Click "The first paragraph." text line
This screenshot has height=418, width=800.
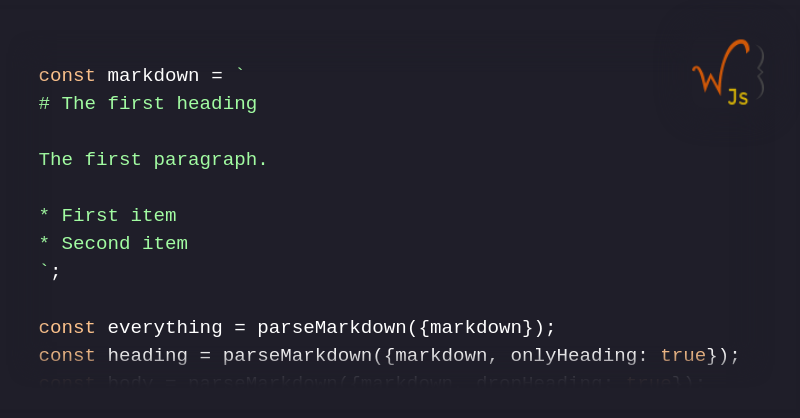tap(153, 160)
